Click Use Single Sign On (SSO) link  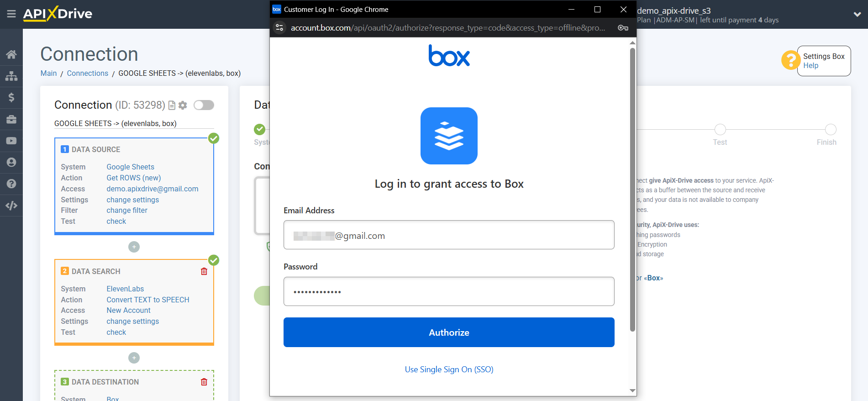point(449,369)
